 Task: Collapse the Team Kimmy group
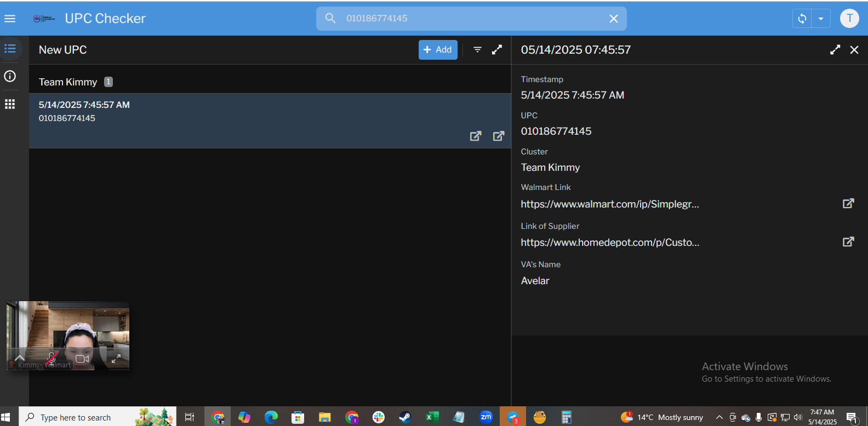(68, 82)
